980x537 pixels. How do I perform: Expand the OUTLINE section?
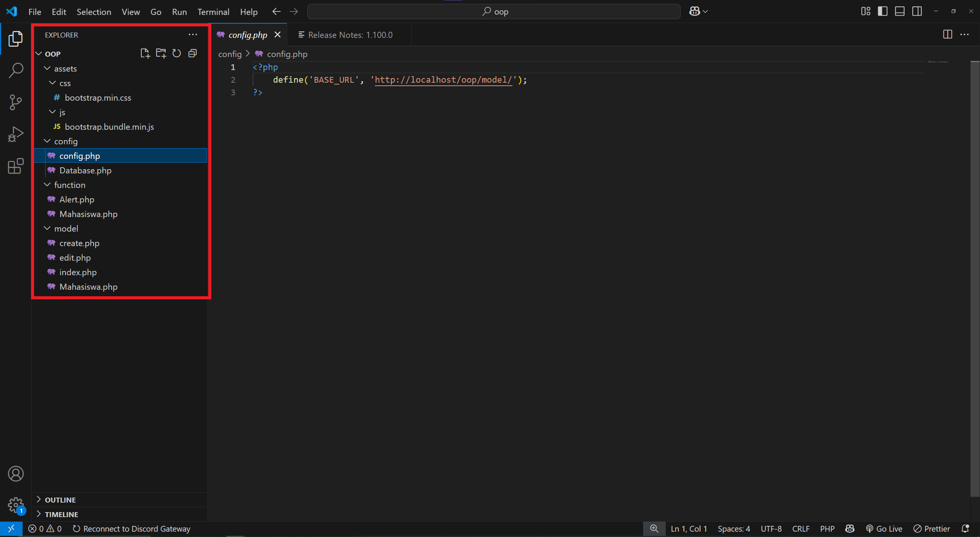[x=59, y=499]
